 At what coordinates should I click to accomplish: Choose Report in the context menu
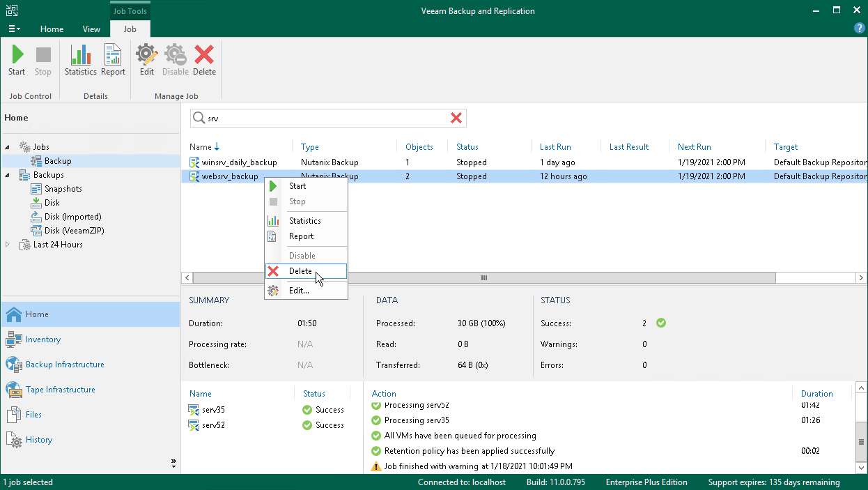click(x=306, y=236)
